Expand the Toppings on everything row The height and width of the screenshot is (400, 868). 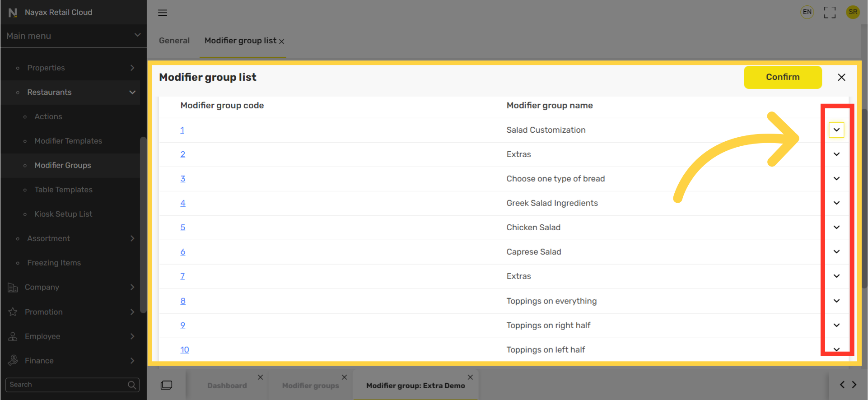point(836,301)
